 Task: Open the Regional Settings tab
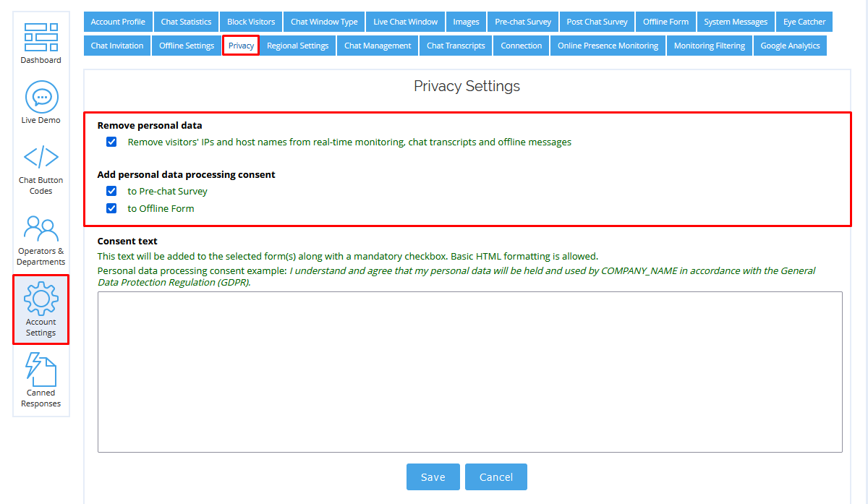click(297, 46)
